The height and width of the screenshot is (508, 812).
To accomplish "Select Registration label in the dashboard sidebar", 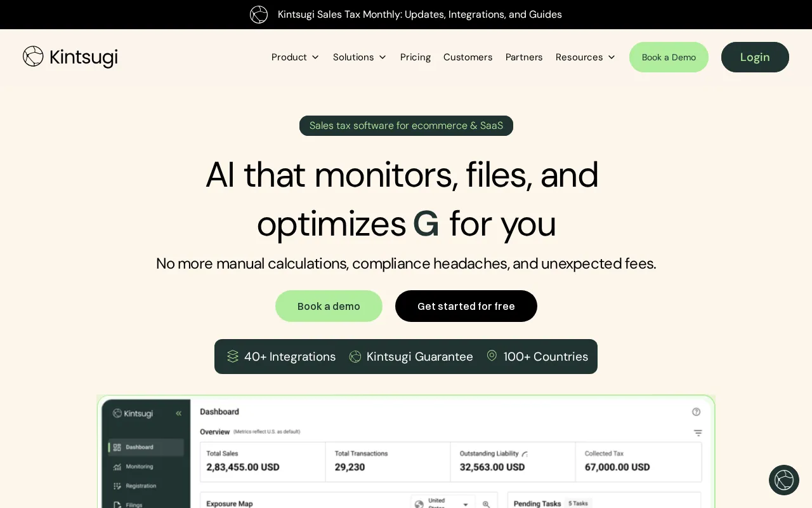I will pyautogui.click(x=141, y=486).
